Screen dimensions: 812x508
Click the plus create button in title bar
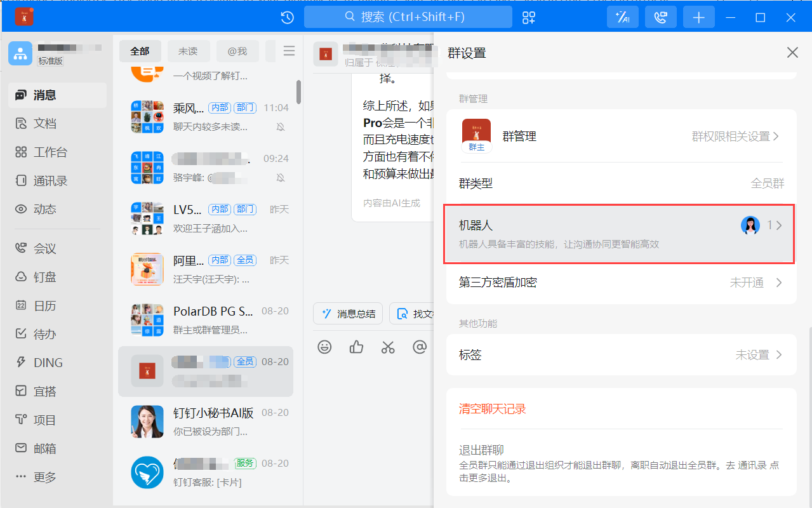(699, 17)
